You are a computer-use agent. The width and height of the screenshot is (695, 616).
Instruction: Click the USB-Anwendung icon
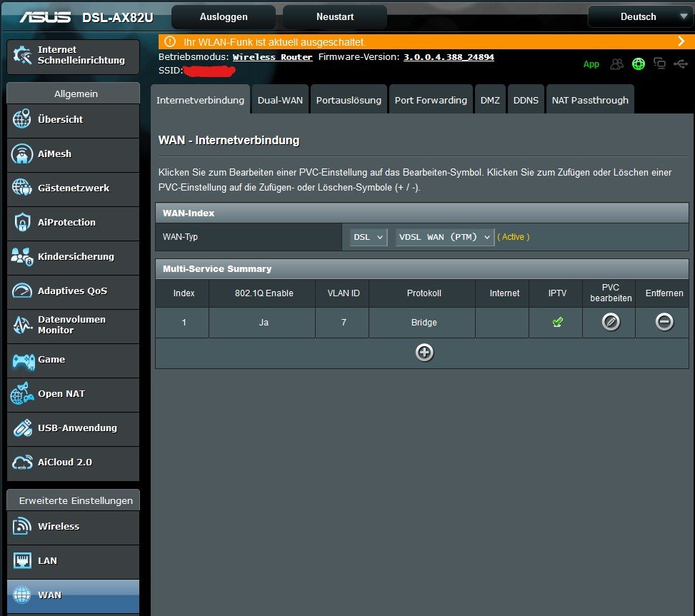pyautogui.click(x=22, y=428)
